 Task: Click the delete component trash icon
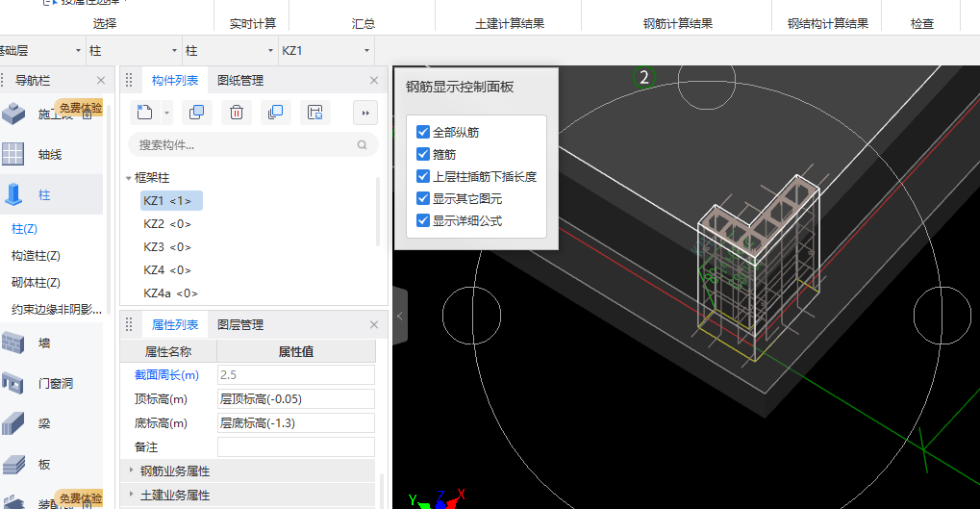[237, 113]
